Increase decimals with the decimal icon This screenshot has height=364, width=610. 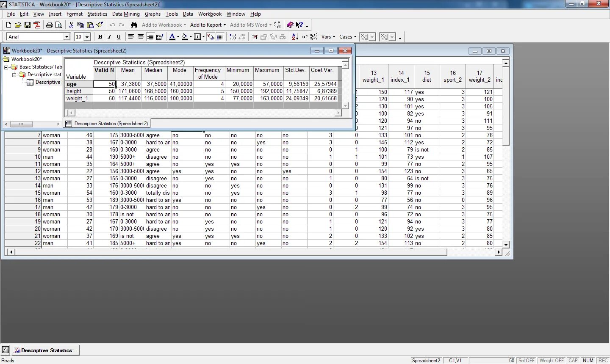[x=233, y=37]
